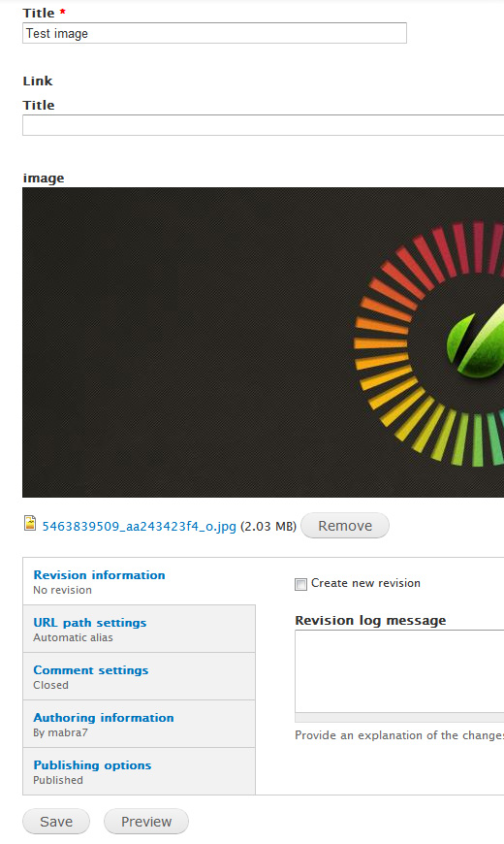Click the empty Link Title input field

(263, 125)
